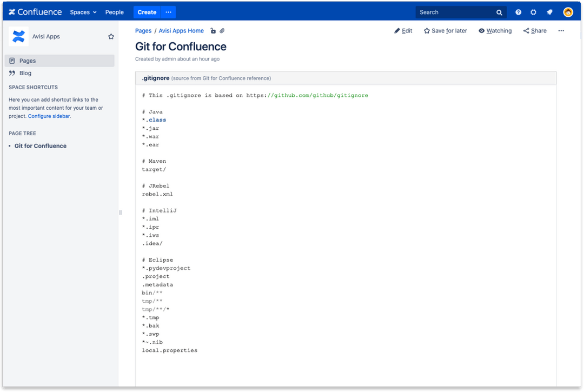Open the settings gear icon
The width and height of the screenshot is (584, 392).
pyautogui.click(x=533, y=11)
